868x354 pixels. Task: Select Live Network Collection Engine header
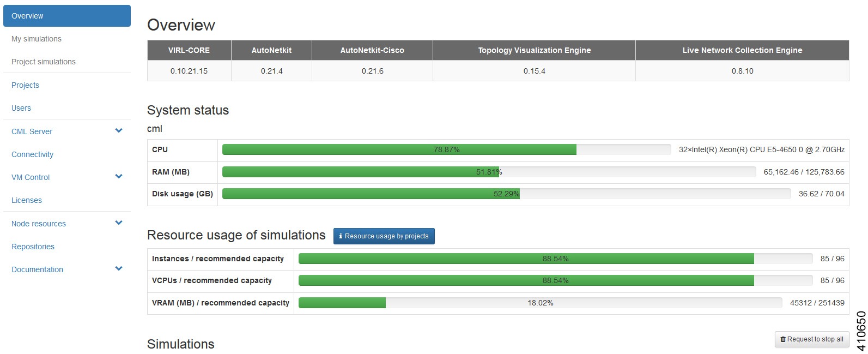tap(742, 50)
